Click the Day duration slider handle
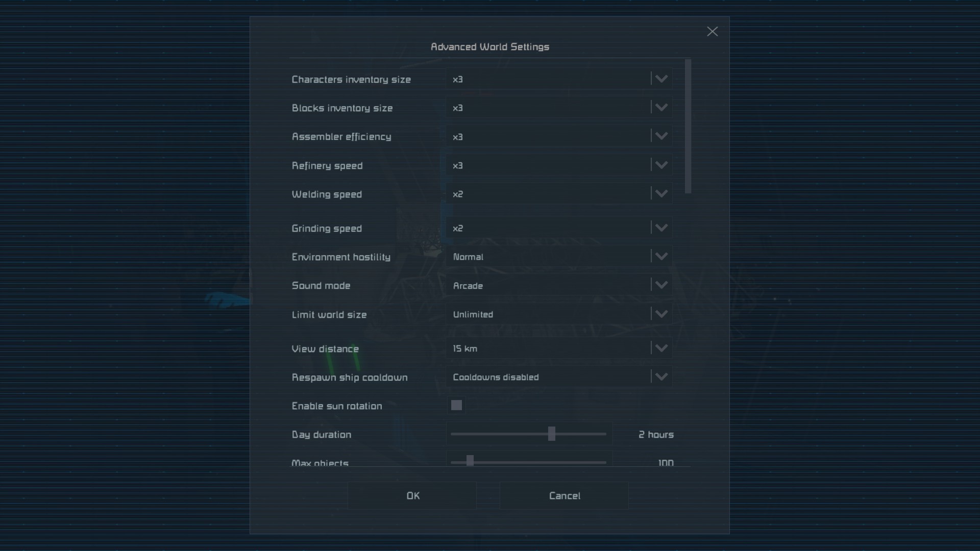980x551 pixels. point(551,434)
